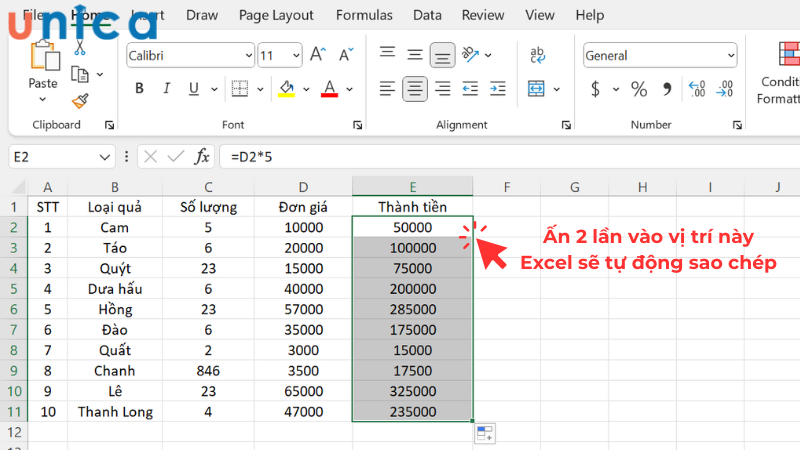The width and height of the screenshot is (800, 450).
Task: Open Conditional Formatting
Action: pos(781,74)
